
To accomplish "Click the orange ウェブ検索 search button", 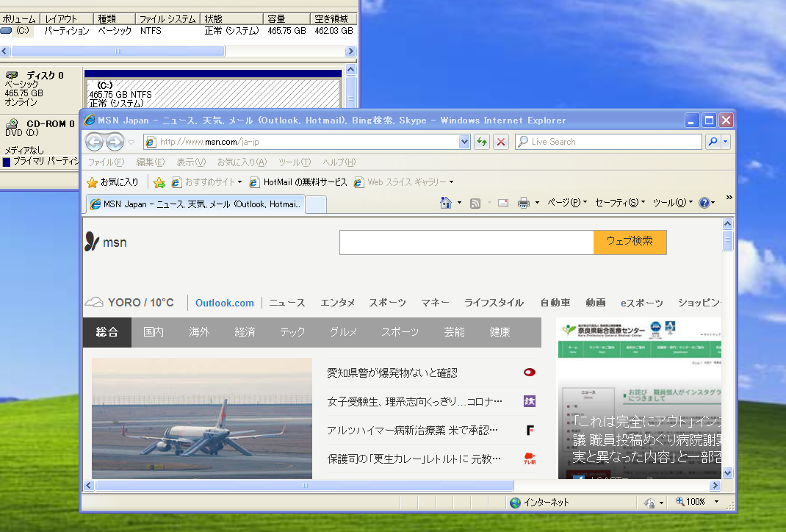I will (630, 242).
